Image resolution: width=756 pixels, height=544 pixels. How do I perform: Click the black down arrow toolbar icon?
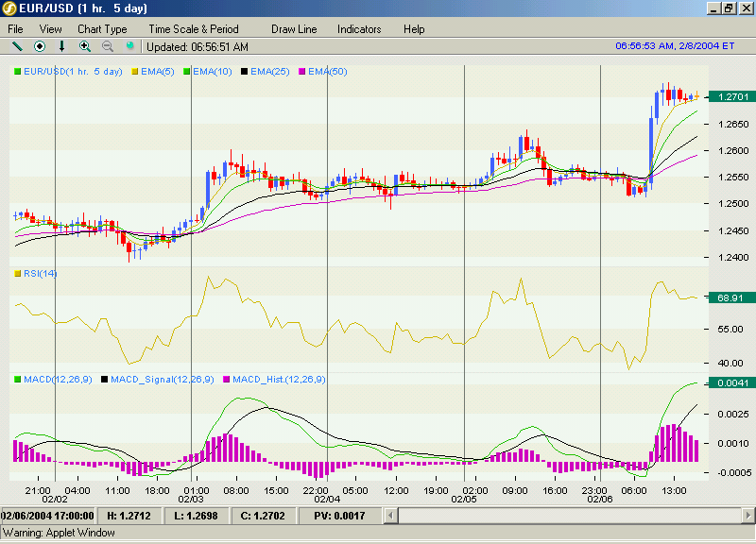click(x=61, y=46)
